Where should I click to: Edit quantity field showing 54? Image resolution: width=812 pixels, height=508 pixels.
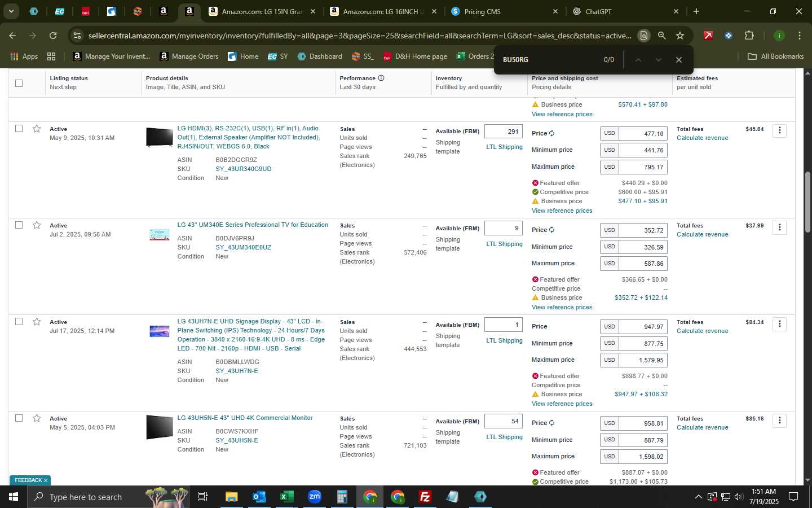pos(503,421)
